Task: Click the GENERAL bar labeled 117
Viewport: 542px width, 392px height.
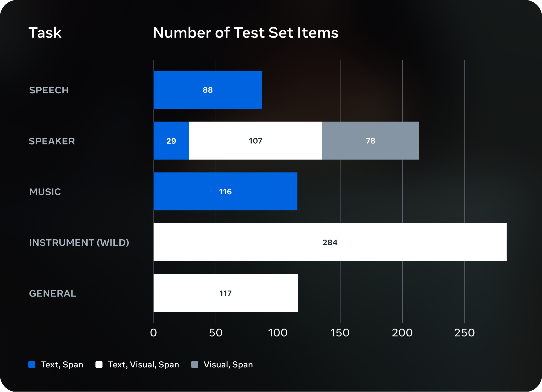Action: [225, 293]
